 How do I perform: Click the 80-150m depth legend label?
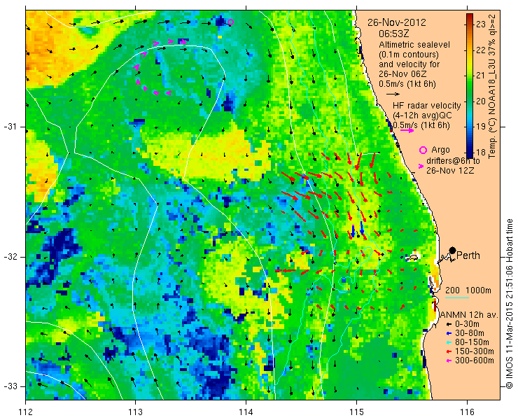(472, 342)
